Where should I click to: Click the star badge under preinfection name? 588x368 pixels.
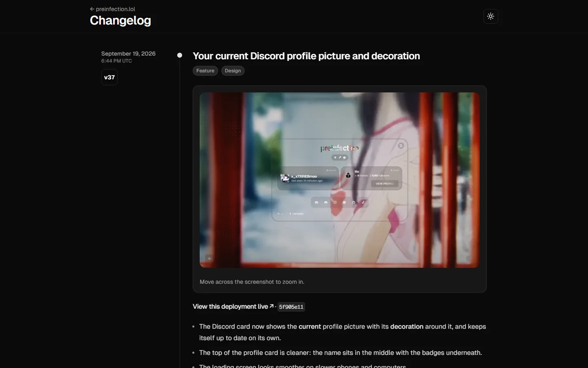click(x=335, y=157)
